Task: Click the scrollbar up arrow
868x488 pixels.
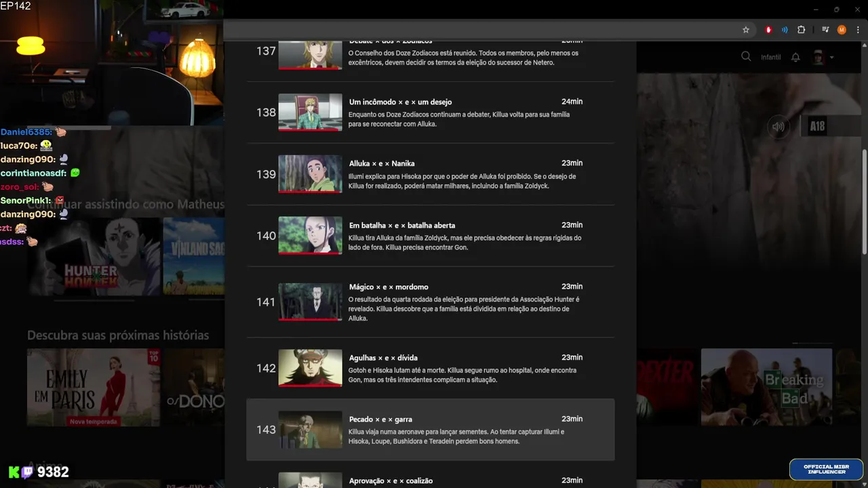Action: coord(864,45)
